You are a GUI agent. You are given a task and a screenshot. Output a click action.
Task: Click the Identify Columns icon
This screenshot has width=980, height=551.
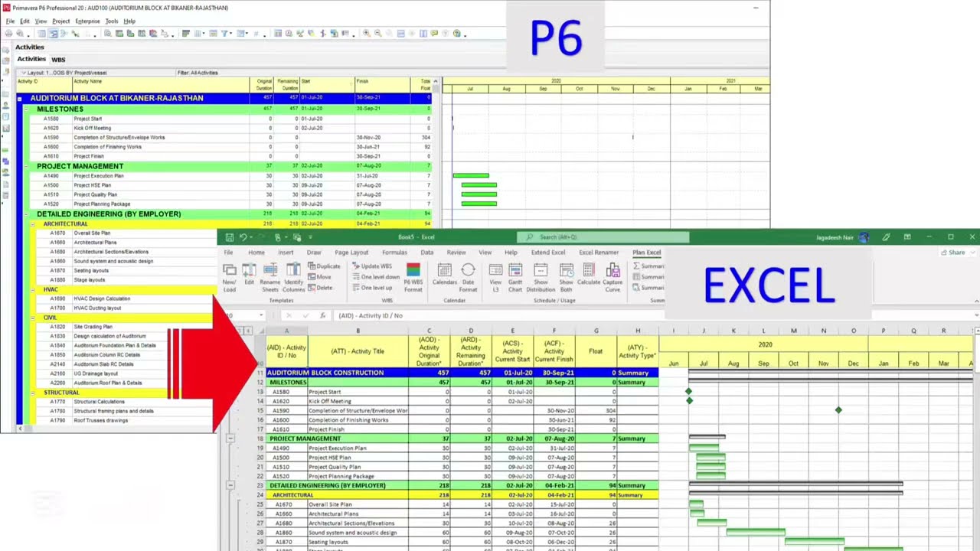[x=294, y=277]
